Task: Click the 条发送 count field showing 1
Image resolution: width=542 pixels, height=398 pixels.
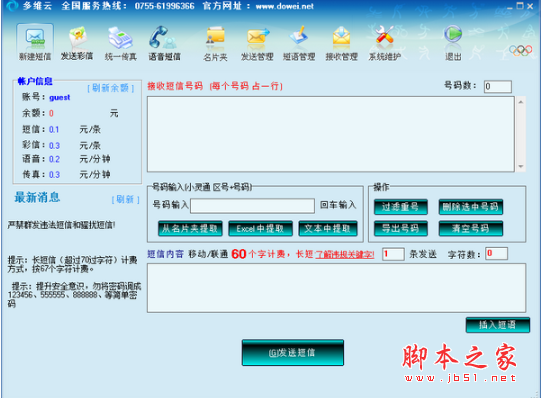Action: pos(393,254)
